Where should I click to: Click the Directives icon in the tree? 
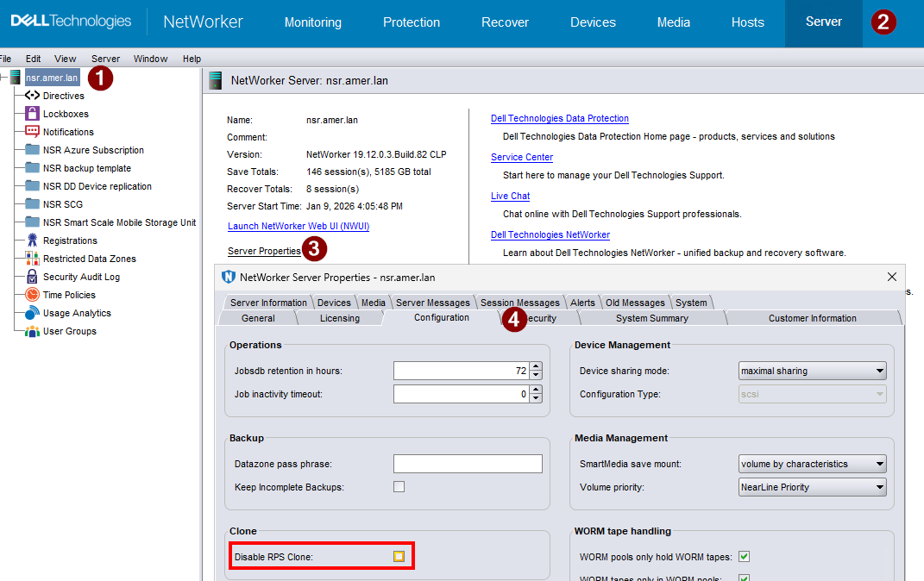coord(32,96)
